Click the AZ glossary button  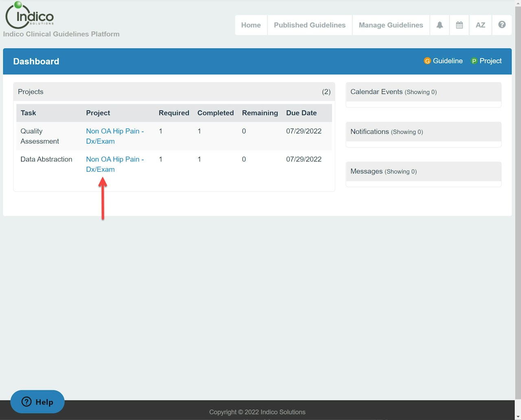480,25
